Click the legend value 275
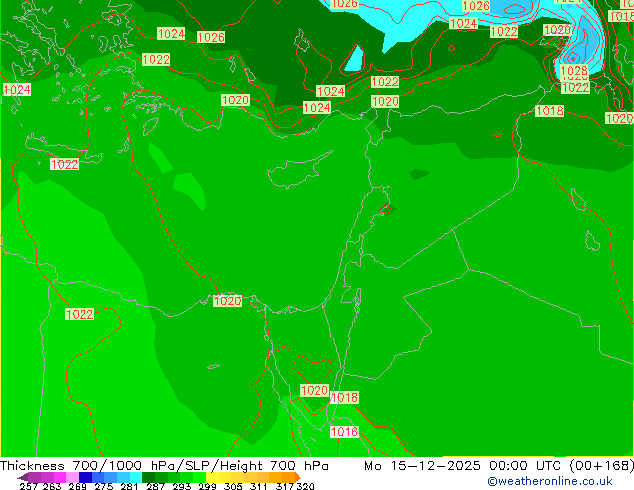The height and width of the screenshot is (490, 634). [104, 486]
